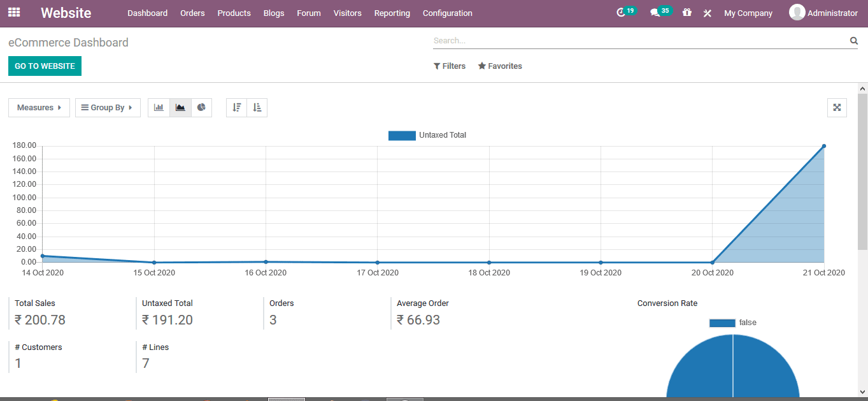Open the Configuration menu
Screen dimensions: 868x401
448,13
